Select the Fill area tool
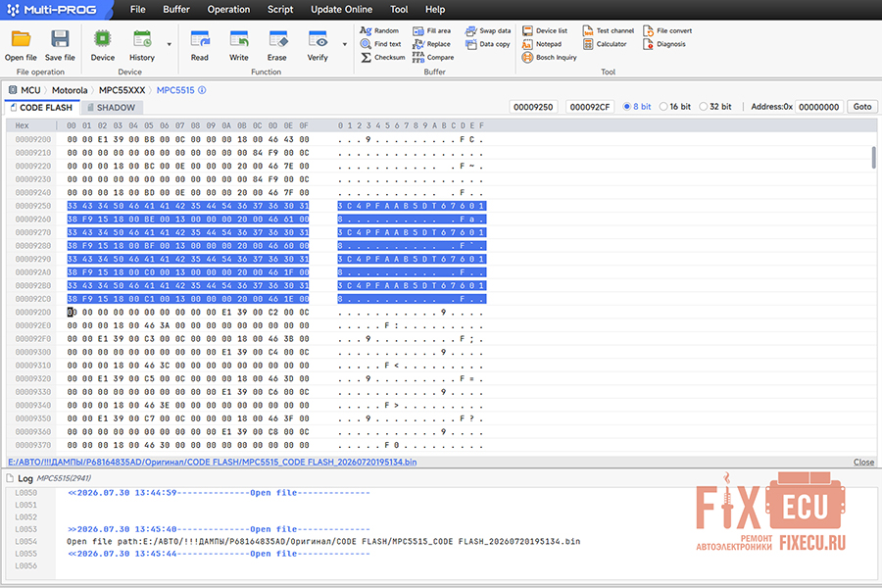The width and height of the screenshot is (882, 588). [431, 30]
